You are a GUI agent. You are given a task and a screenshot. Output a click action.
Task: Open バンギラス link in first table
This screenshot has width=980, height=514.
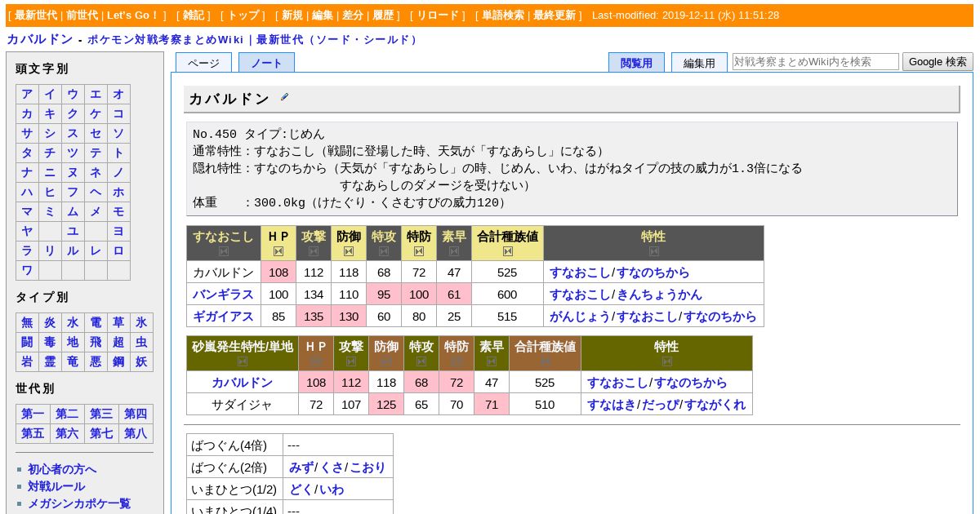(x=223, y=295)
